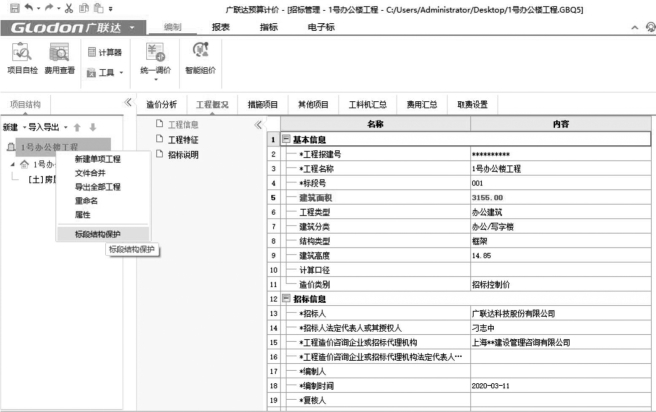Choose 导出全部工程 from context menu
Image resolution: width=656 pixels, height=412 pixels.
click(97, 187)
